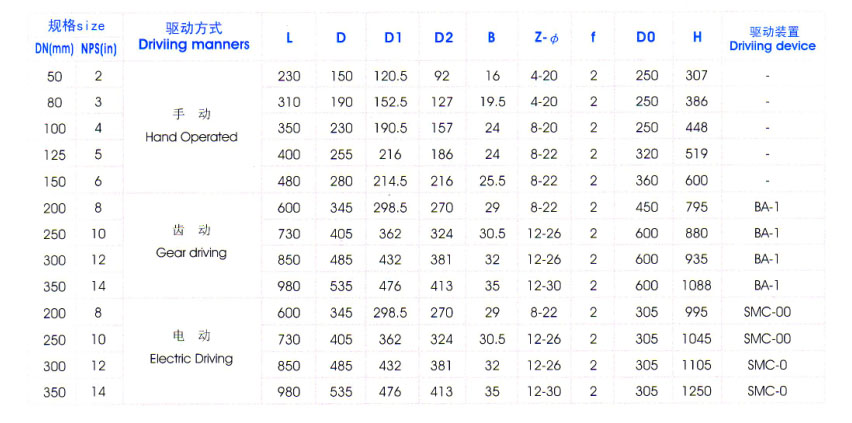Select the H column header

click(x=697, y=38)
